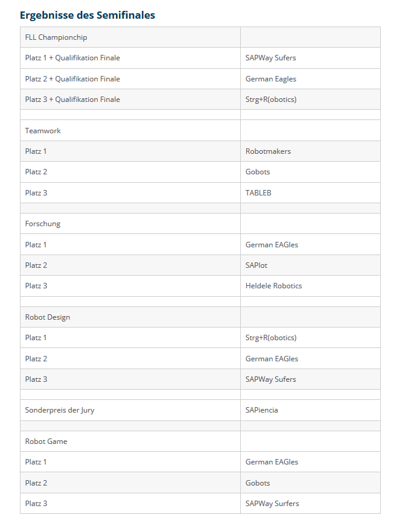Select the "Robotmakers" team cell
Screen dimensions: 411x532
[x=268, y=151]
